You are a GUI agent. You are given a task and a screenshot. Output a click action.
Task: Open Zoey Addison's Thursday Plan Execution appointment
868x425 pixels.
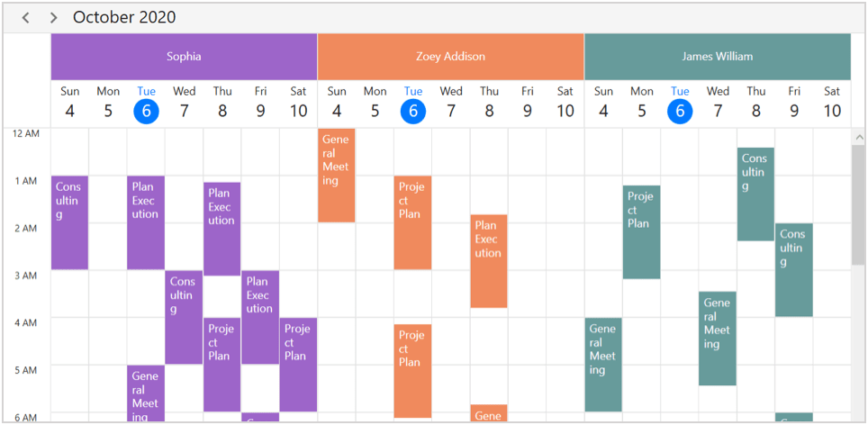488,261
